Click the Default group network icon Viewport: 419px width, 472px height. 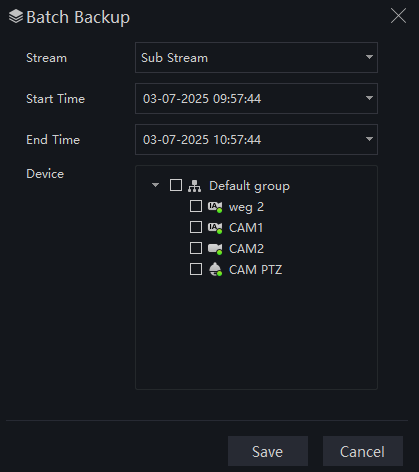click(194, 186)
